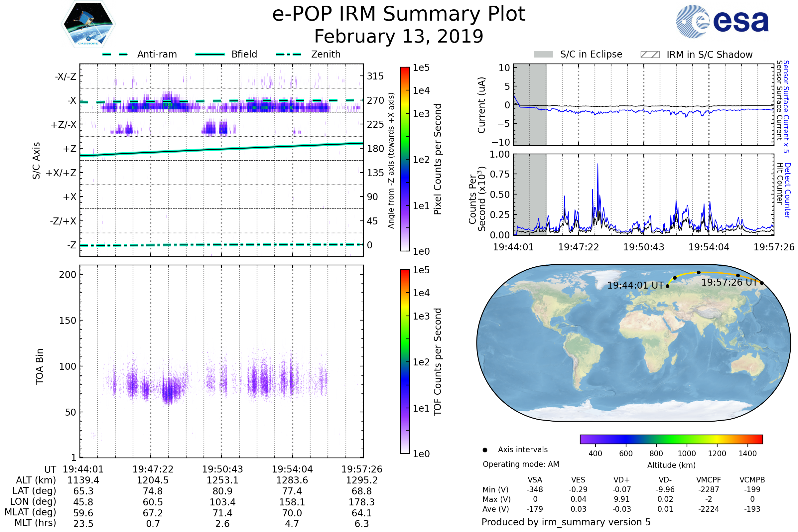Click Produced by irm_summary version 5 text

tap(566, 522)
